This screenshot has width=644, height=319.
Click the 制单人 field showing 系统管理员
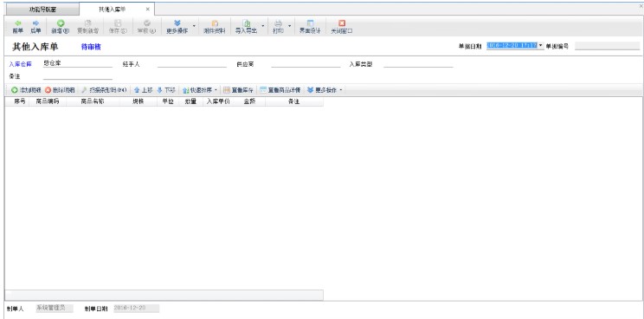(55, 308)
